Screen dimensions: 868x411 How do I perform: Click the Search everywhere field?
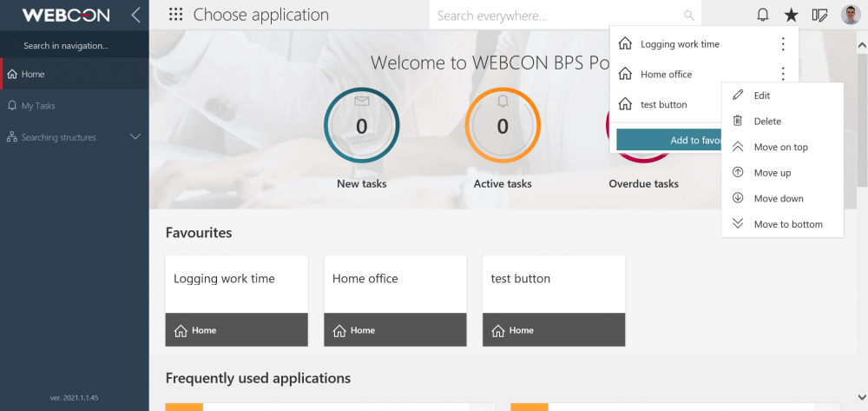[x=565, y=16]
